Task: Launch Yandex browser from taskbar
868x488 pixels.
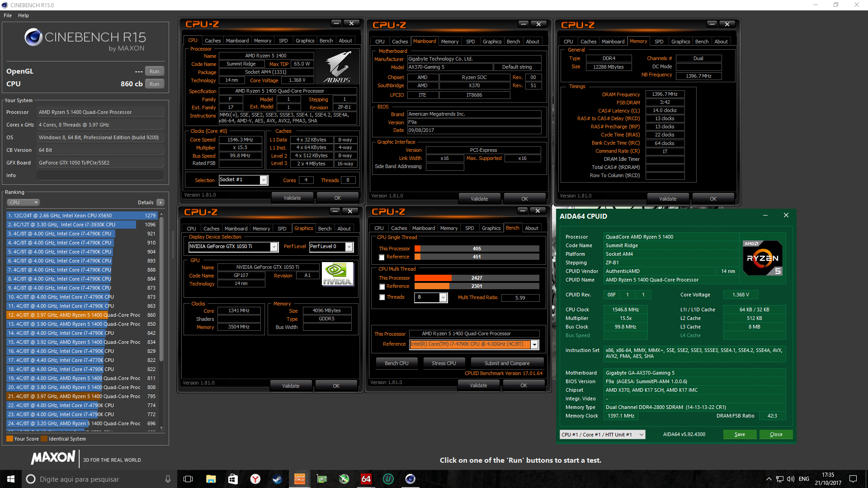Action: click(255, 479)
